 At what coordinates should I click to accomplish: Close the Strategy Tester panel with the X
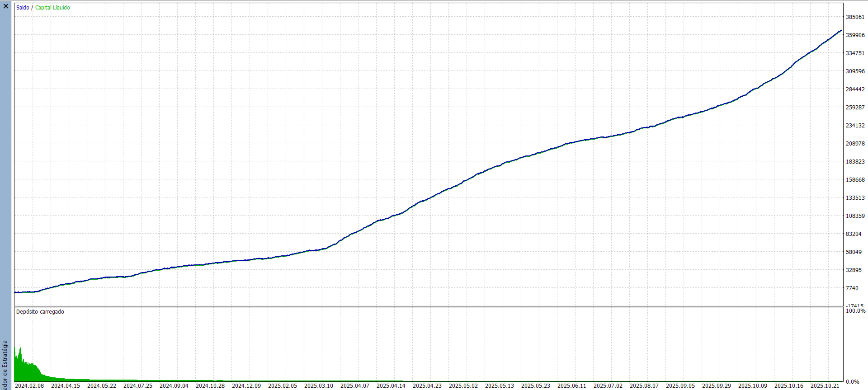[6, 6]
